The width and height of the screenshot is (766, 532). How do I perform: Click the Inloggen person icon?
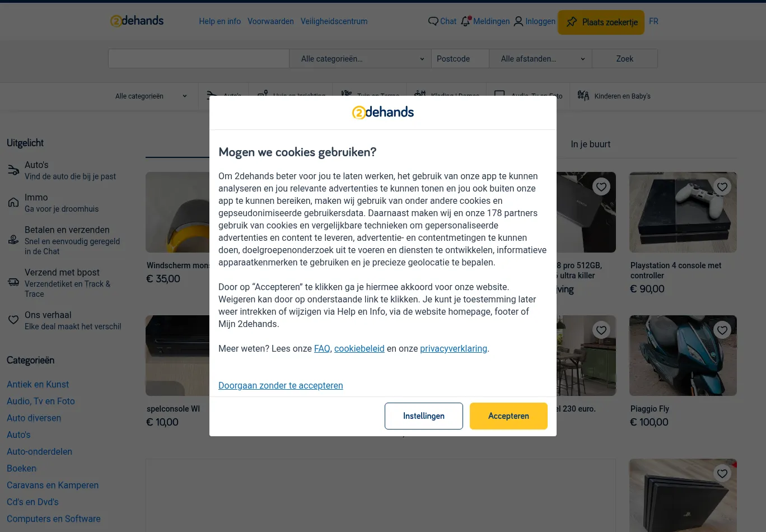(519, 21)
